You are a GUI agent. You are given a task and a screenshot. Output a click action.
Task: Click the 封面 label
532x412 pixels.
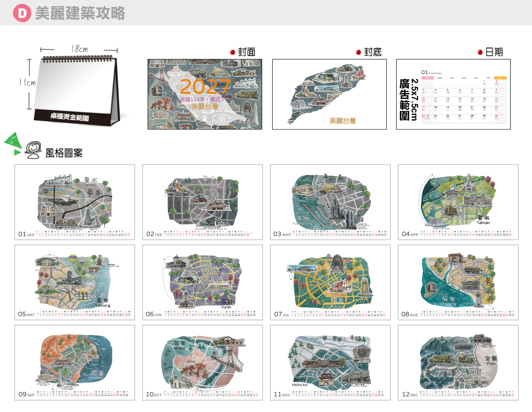click(x=247, y=52)
